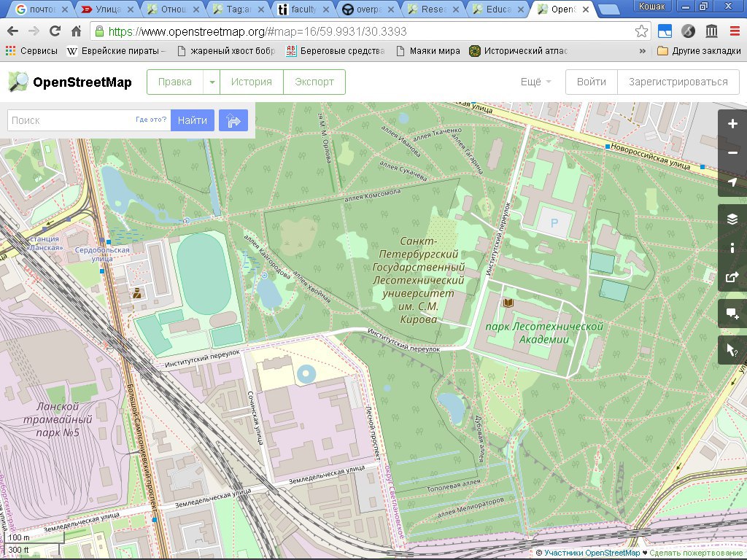Click the Ланской трамвайный парк №5 label

tap(58, 419)
